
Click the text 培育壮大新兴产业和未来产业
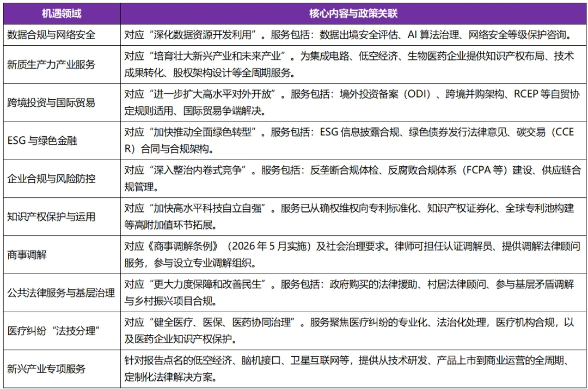(217, 56)
